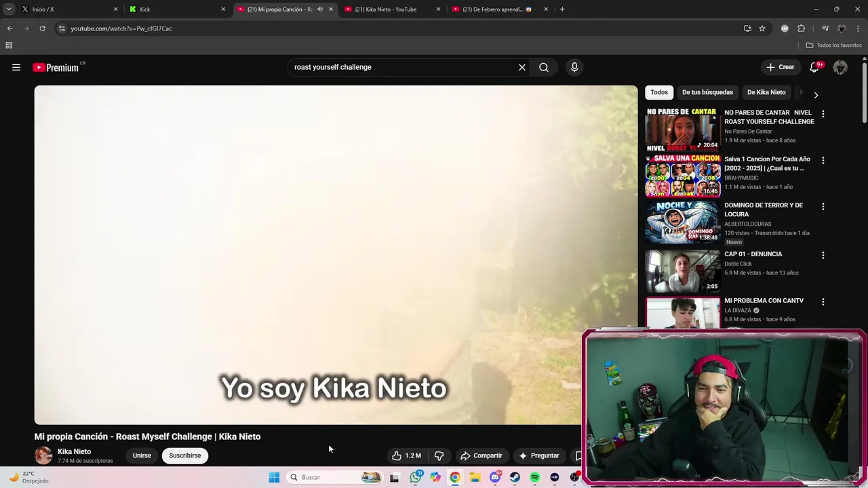Click the address bar URL
This screenshot has height=488, width=868.
point(121,28)
